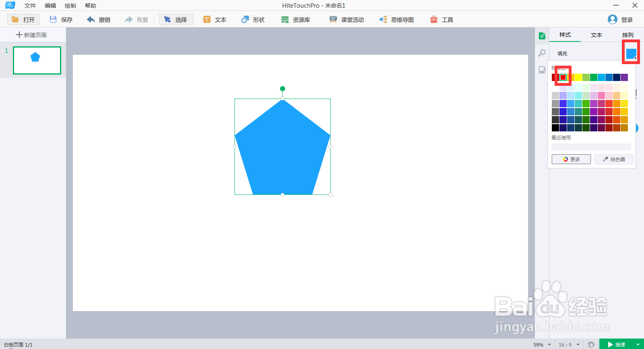
Task: Pick the purple standard color swatch
Action: coord(624,77)
